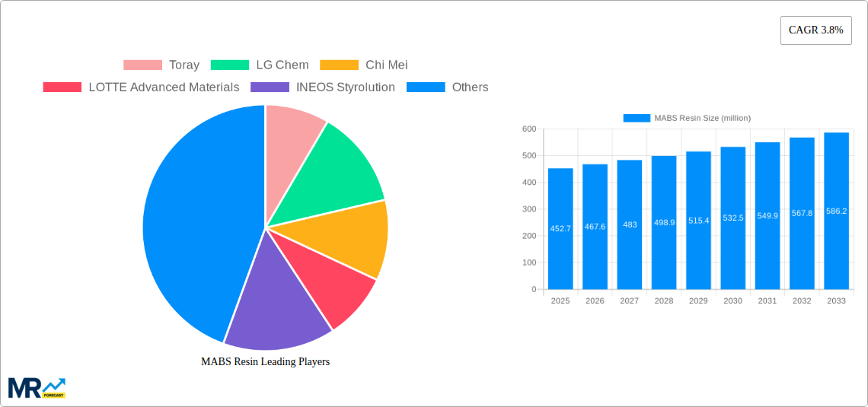The width and height of the screenshot is (868, 407).
Task: Click the 2031 bar showing 549.9
Action: click(767, 215)
